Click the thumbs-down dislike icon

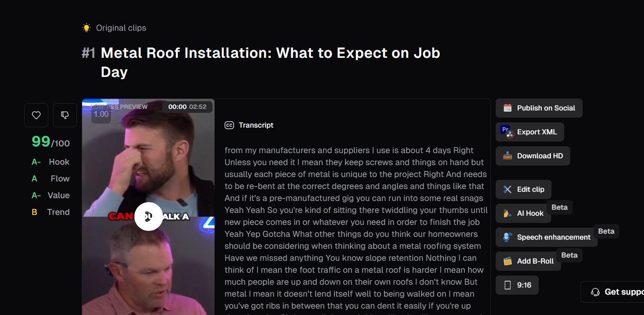tap(65, 115)
